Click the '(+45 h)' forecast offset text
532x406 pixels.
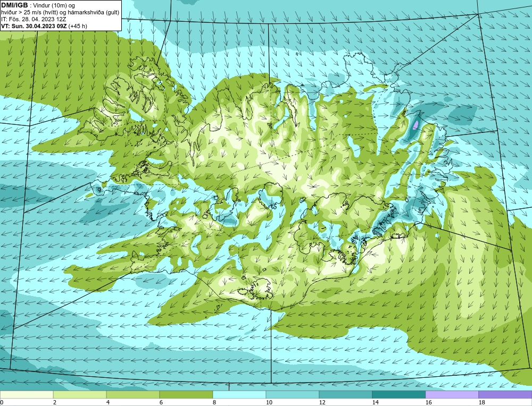pos(78,26)
